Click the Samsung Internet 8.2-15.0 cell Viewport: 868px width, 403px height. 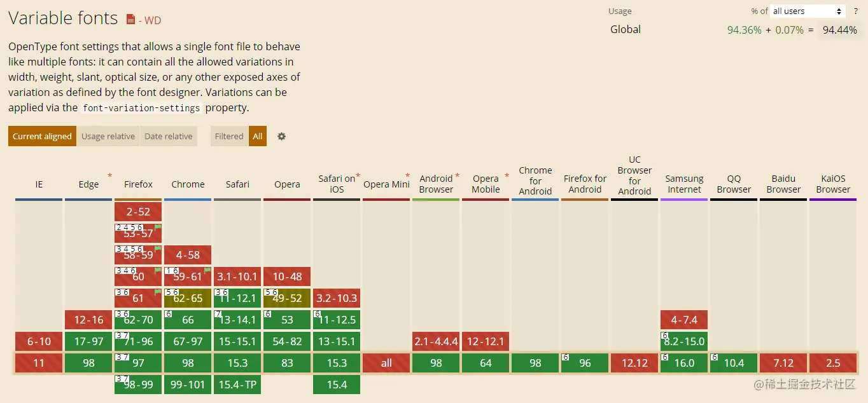pos(684,341)
